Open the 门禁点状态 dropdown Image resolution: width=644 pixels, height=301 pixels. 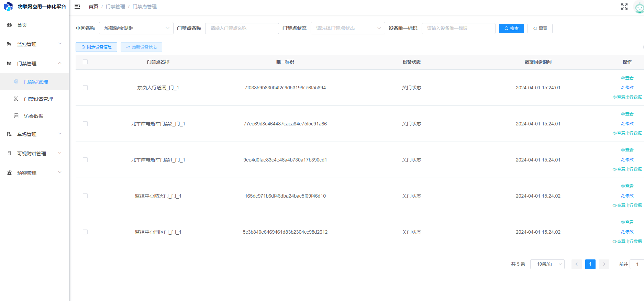point(348,28)
